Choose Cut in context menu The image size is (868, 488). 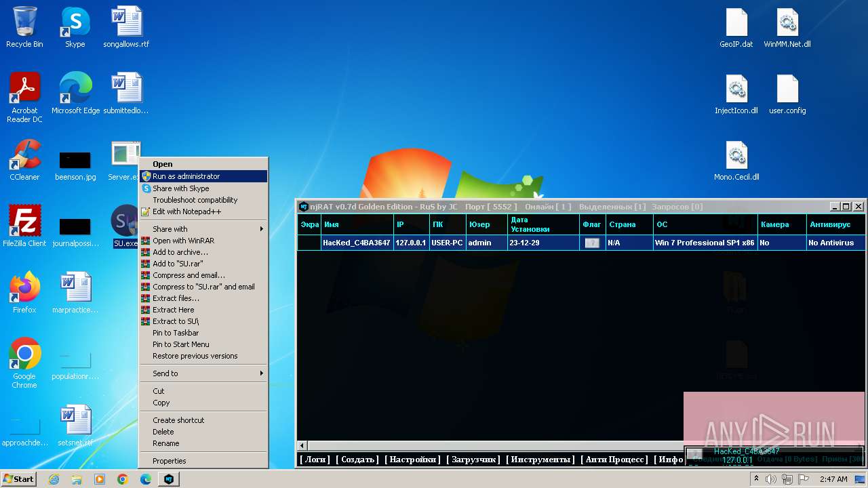[x=203, y=391]
